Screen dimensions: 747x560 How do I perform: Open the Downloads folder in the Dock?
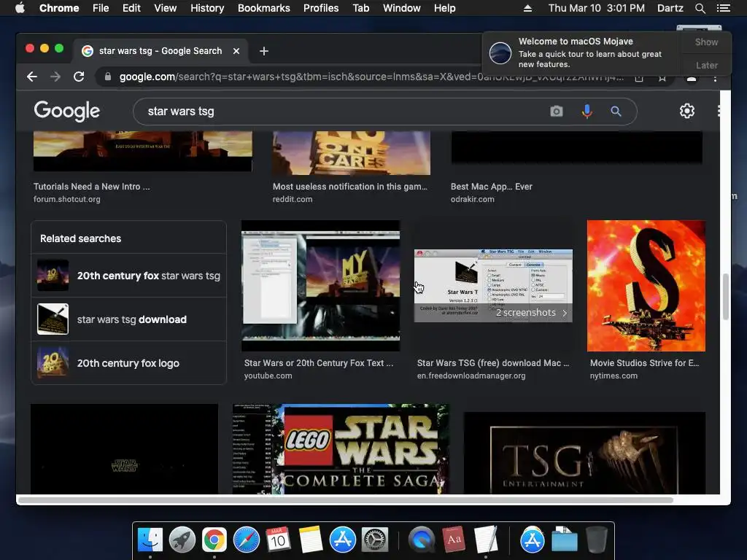[x=564, y=540]
